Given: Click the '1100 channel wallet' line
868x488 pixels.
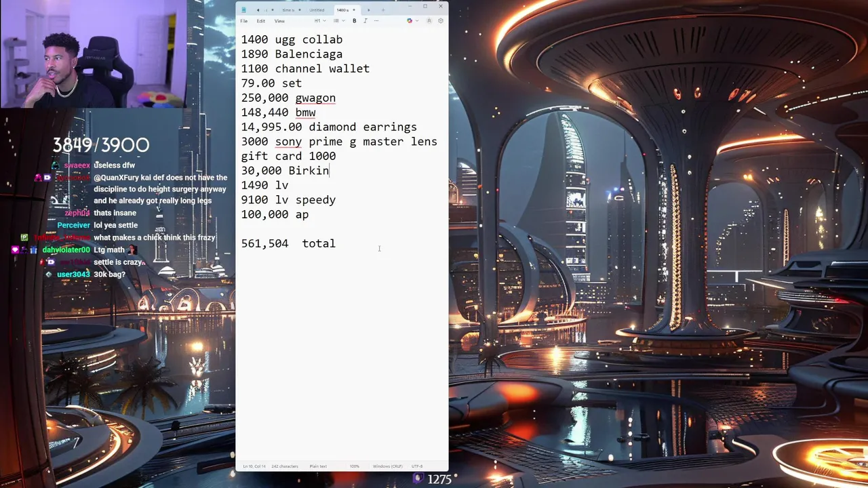Looking at the screenshot, I should tap(305, 68).
